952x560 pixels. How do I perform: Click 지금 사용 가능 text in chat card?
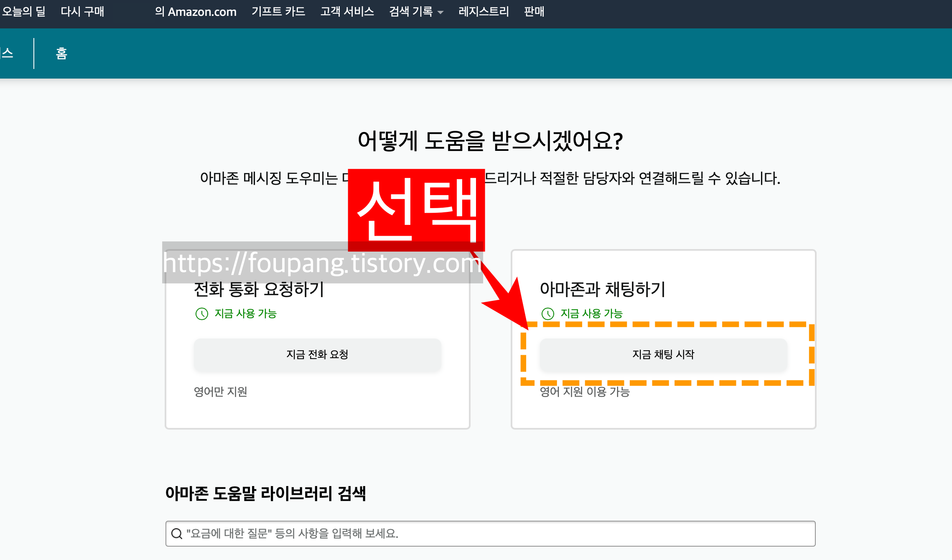pyautogui.click(x=592, y=313)
